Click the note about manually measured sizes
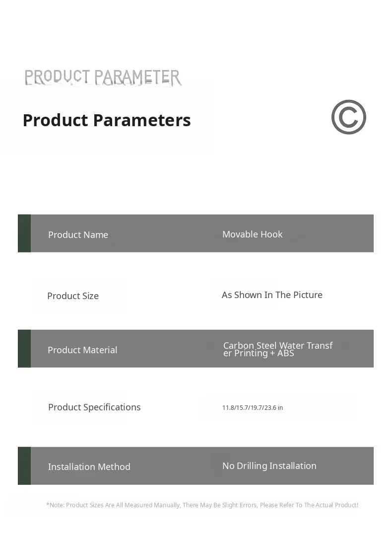Screen dimensions: 392x545 203,505
